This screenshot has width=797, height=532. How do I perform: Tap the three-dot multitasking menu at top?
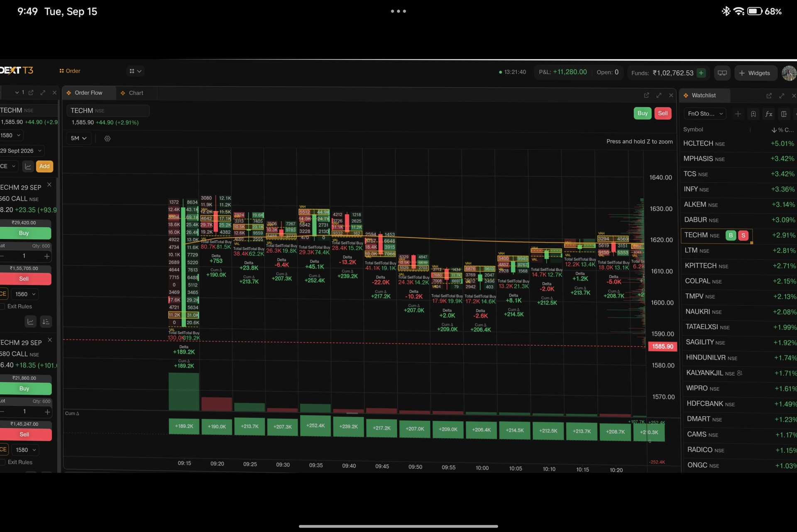pyautogui.click(x=398, y=11)
